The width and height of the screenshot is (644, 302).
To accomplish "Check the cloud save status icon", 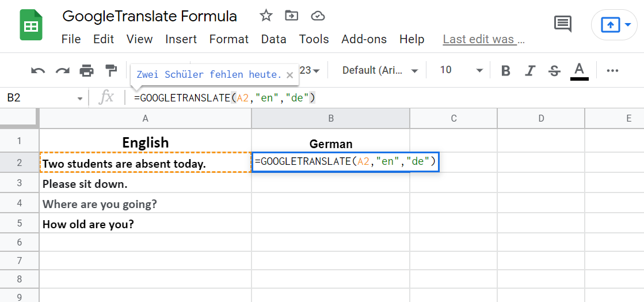I will 318,16.
